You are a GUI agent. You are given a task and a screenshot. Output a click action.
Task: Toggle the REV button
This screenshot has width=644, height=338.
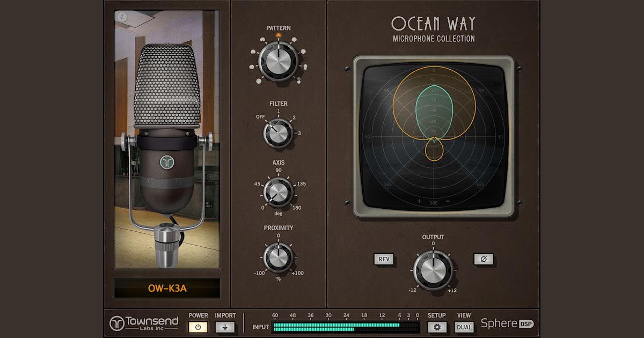coord(384,259)
